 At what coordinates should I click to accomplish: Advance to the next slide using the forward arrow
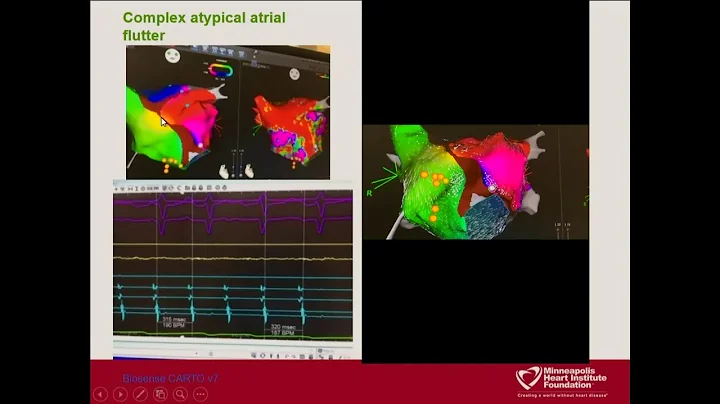120,394
